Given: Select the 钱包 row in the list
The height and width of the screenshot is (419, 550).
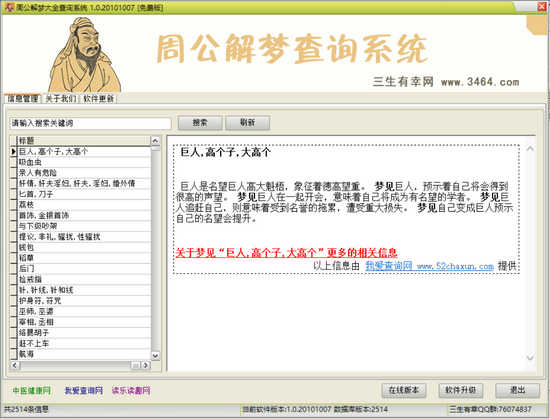Looking at the screenshot, I should (x=84, y=247).
